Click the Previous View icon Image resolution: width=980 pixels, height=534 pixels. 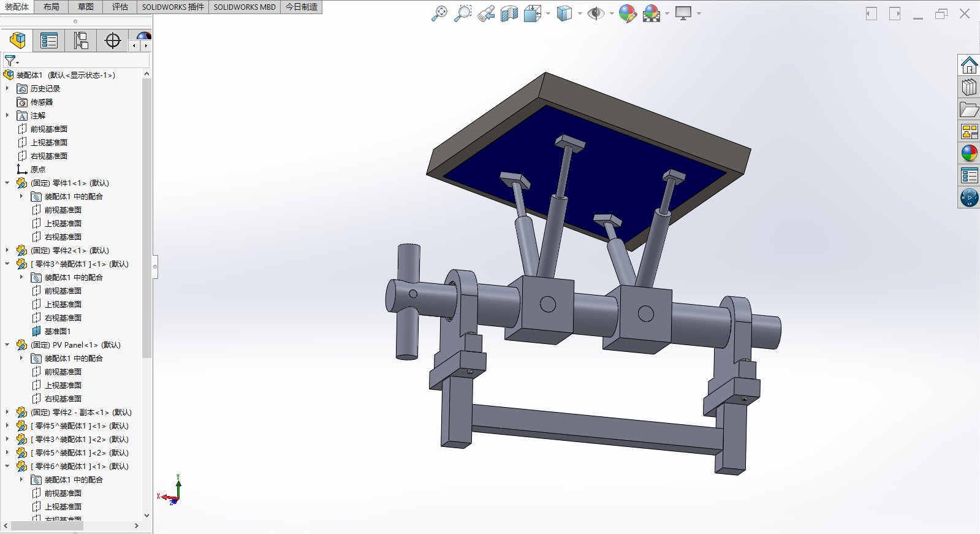click(x=486, y=13)
